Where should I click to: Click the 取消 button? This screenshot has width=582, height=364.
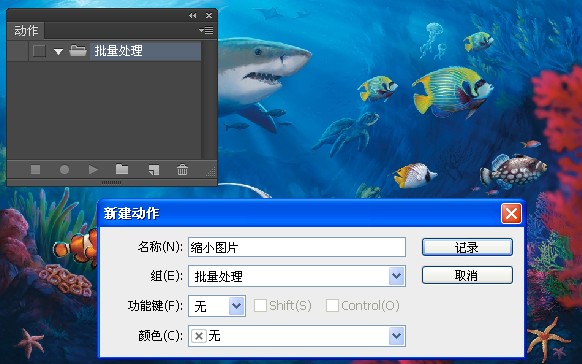[x=467, y=276]
